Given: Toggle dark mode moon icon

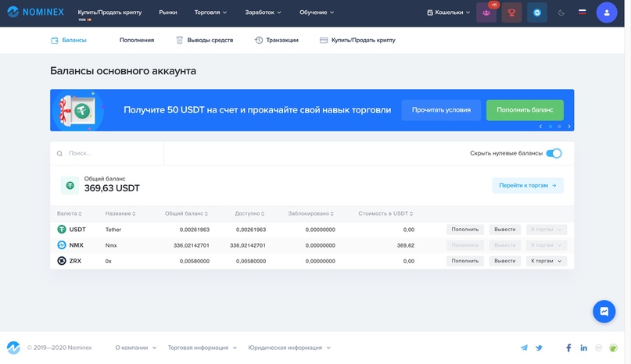Looking at the screenshot, I should 561,12.
